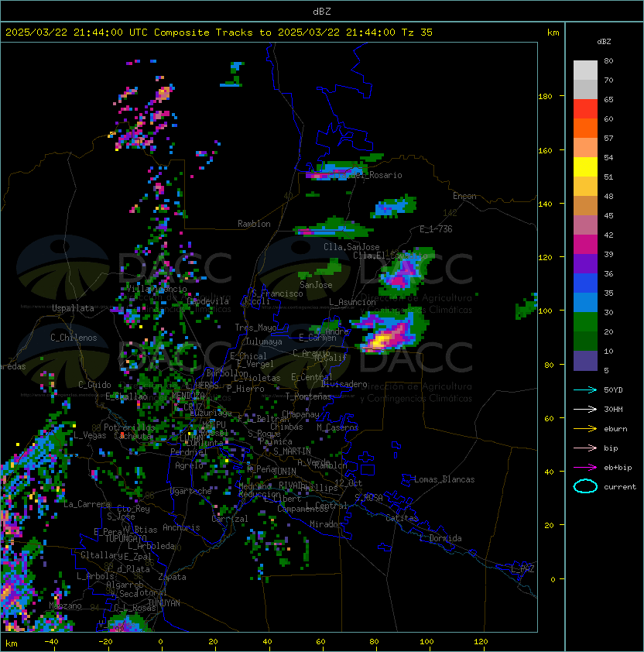Click the 'eb+bip' legend label
Image resolution: width=644 pixels, height=652 pixels.
(618, 468)
